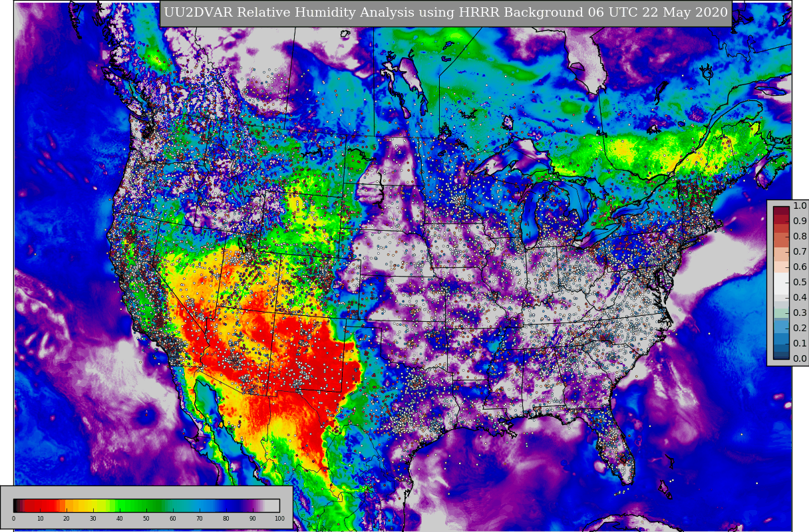809x532 pixels.
Task: Click the 0.5 label on the vertical colorbar
Action: pos(800,283)
